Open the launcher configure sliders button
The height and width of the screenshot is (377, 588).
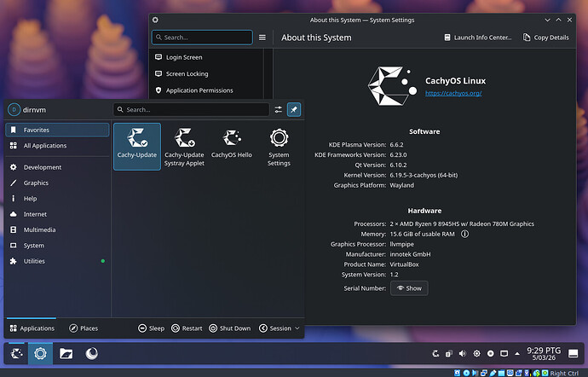pyautogui.click(x=278, y=110)
